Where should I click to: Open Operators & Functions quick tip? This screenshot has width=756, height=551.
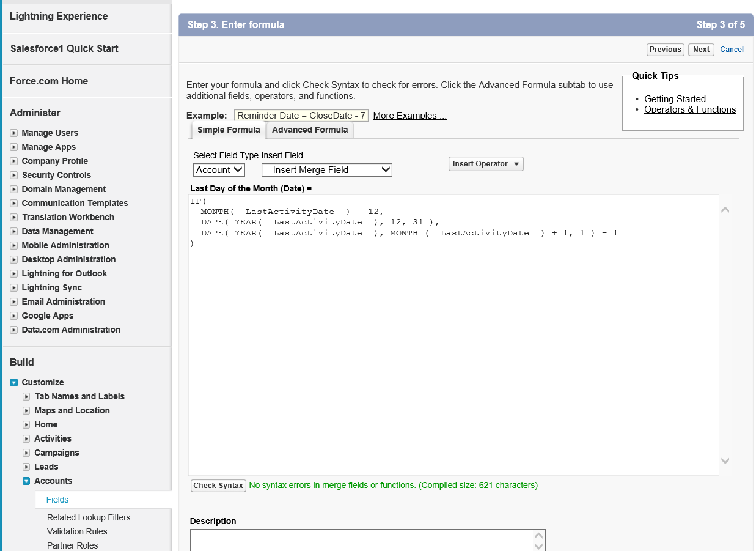690,109
